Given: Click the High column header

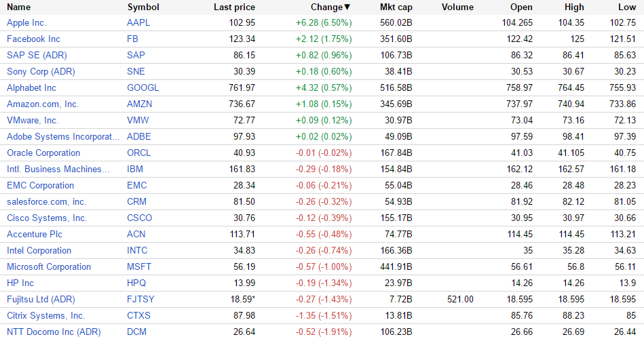Looking at the screenshot, I should point(573,7).
